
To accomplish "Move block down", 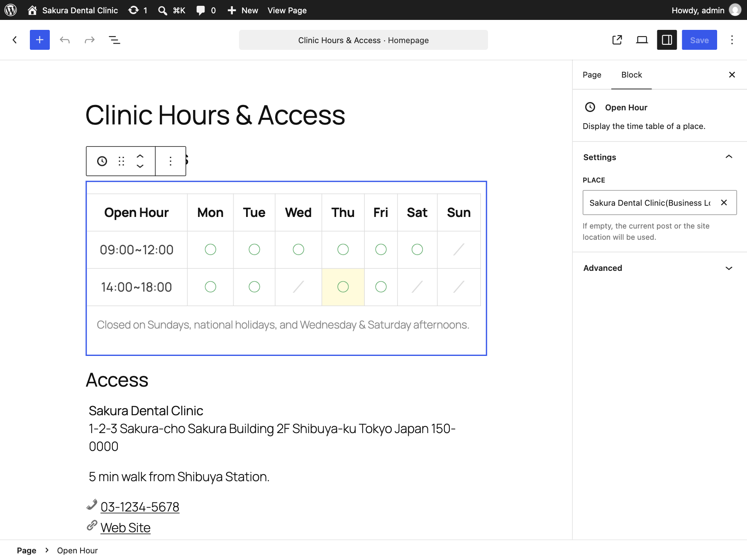I will [140, 166].
